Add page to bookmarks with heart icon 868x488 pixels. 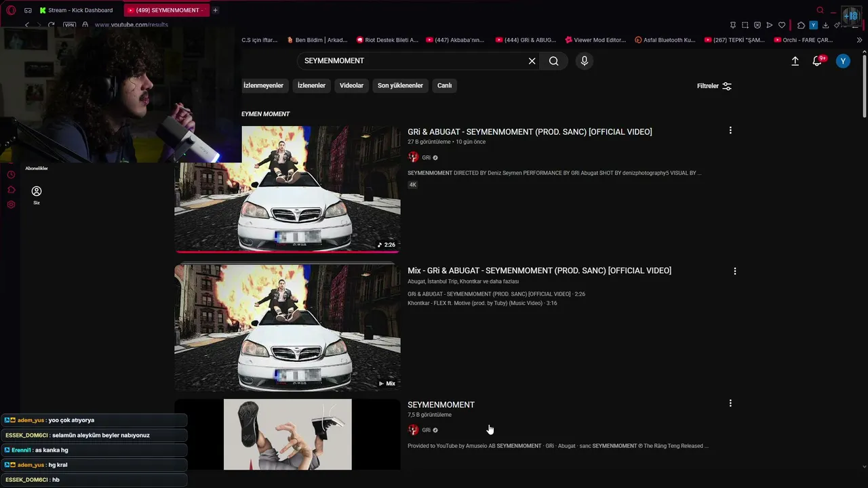point(781,25)
